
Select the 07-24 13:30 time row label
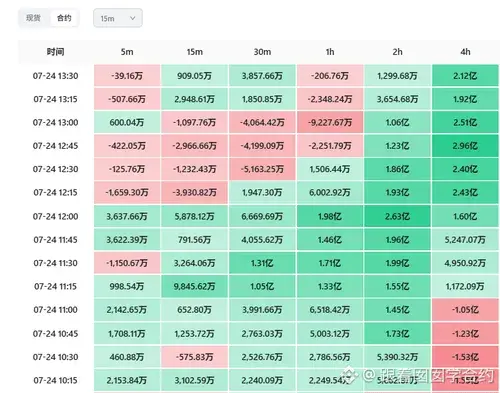pyautogui.click(x=55, y=76)
